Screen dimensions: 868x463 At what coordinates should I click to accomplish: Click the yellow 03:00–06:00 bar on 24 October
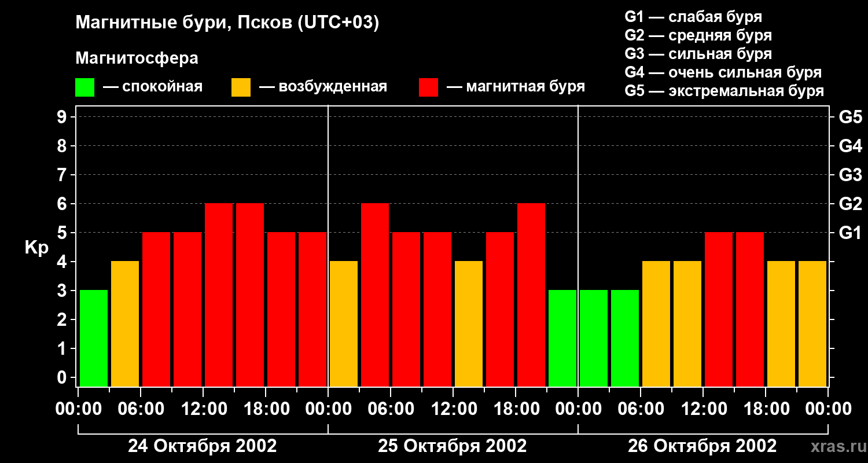pos(125,324)
